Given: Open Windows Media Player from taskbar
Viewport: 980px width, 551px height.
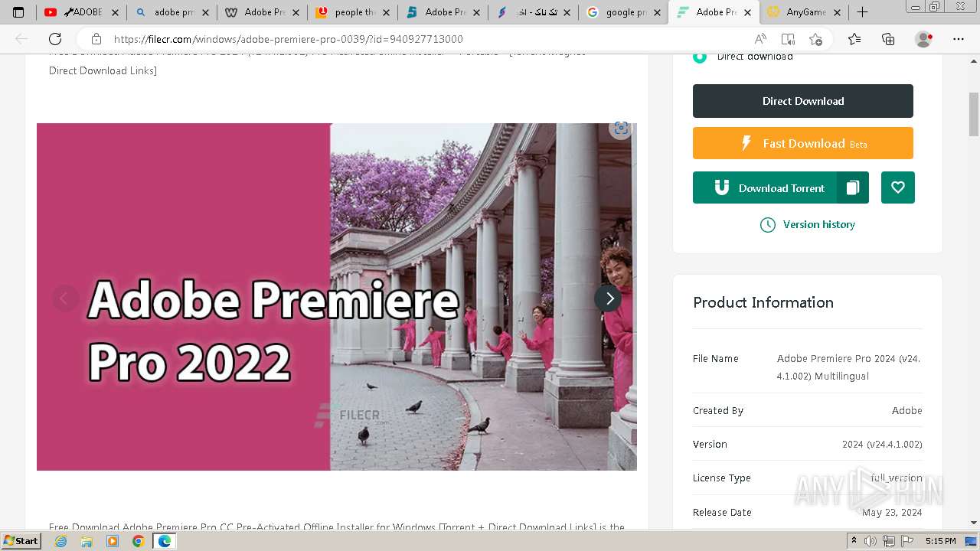Looking at the screenshot, I should click(113, 541).
